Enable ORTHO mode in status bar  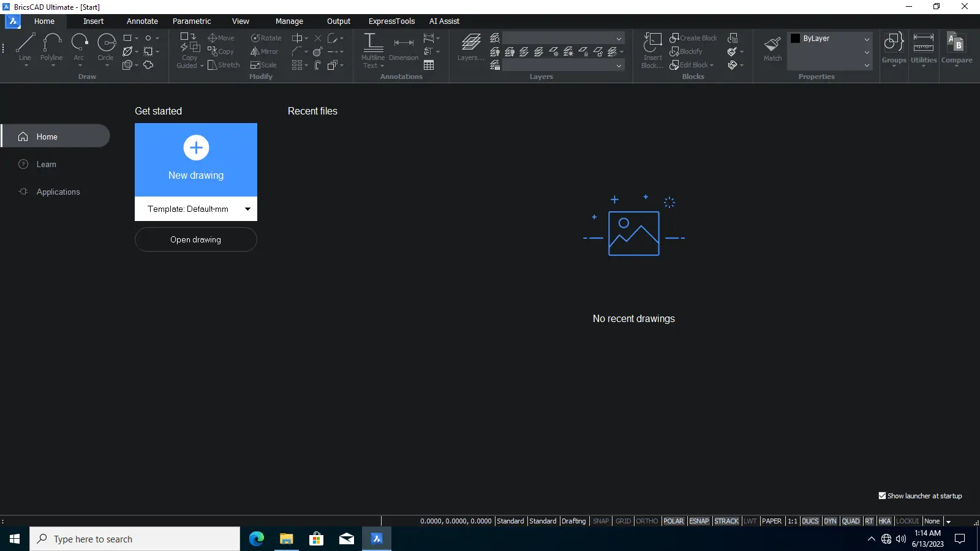(647, 521)
